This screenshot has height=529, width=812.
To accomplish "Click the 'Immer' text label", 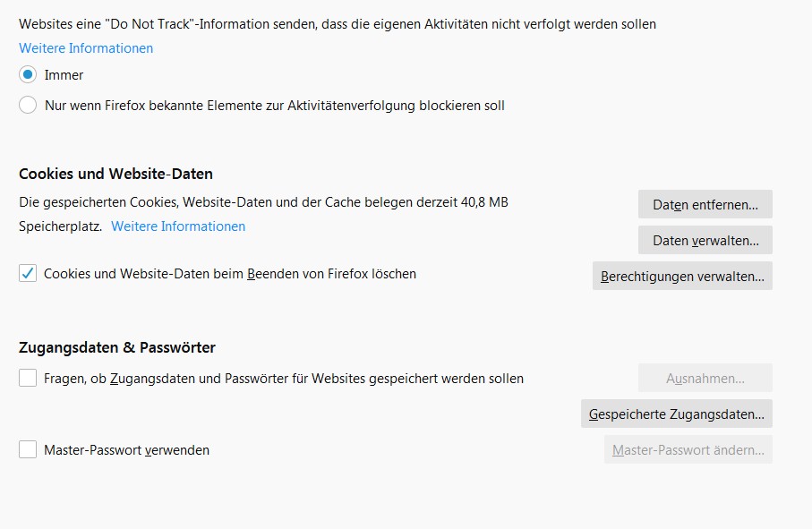I will [x=64, y=75].
